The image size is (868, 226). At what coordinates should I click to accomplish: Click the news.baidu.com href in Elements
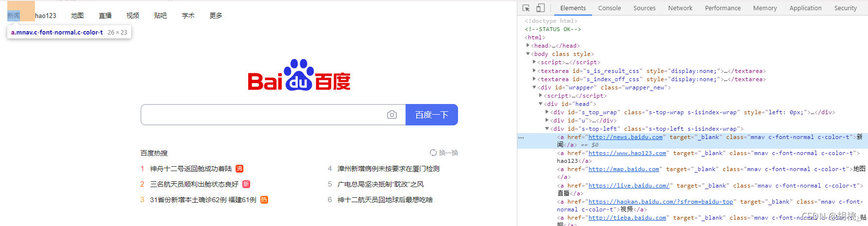point(626,137)
